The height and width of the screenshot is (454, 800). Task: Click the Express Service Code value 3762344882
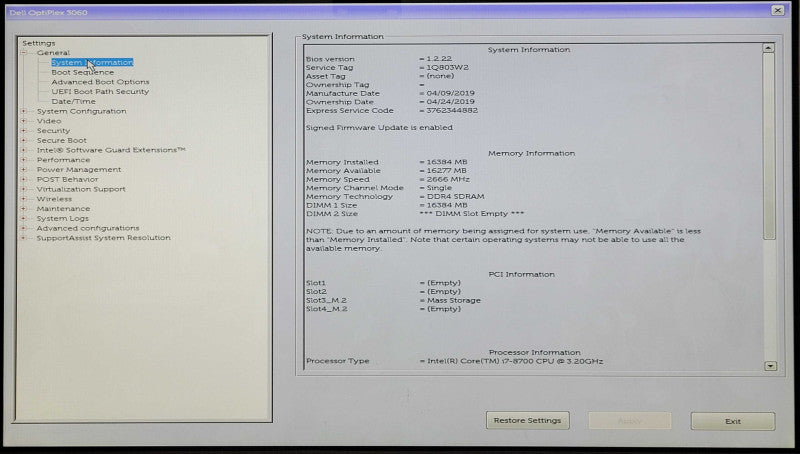(x=452, y=110)
